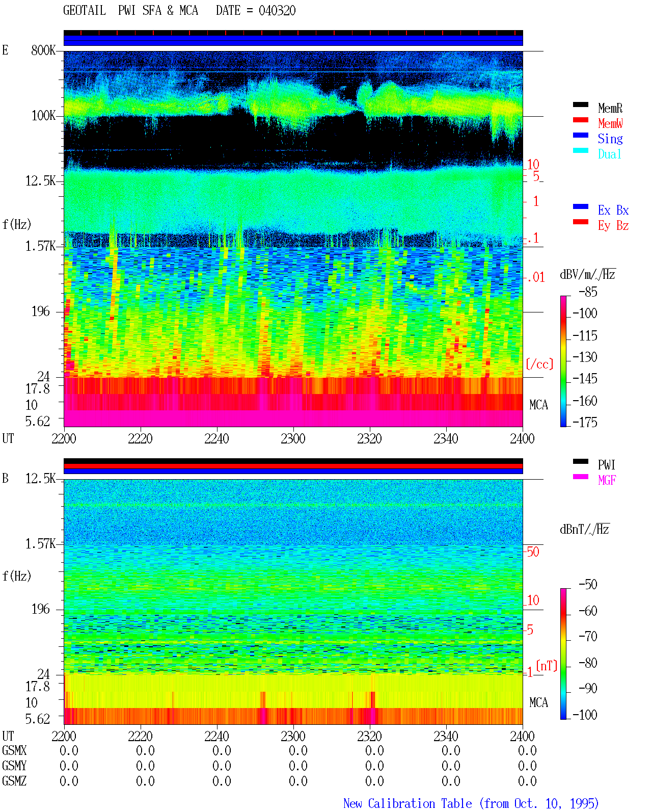Click the red .01 density tick label
Screen dimensions: 652x812
point(535,278)
